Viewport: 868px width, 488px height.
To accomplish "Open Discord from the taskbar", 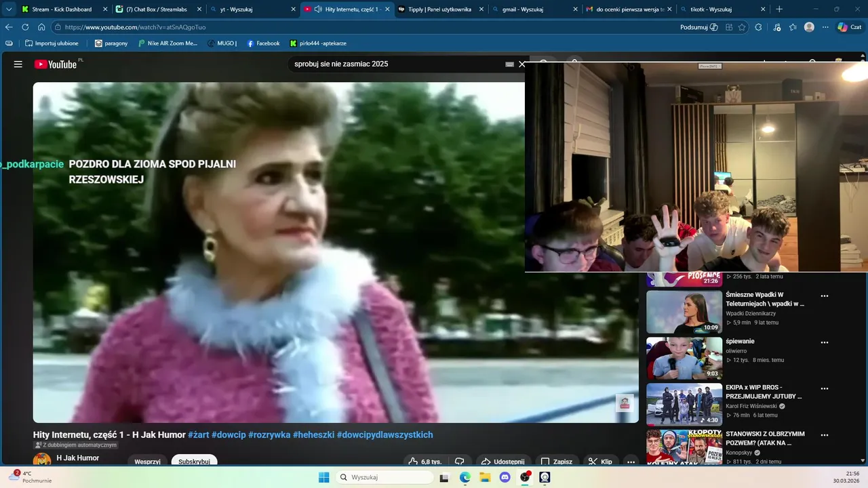I will [505, 477].
